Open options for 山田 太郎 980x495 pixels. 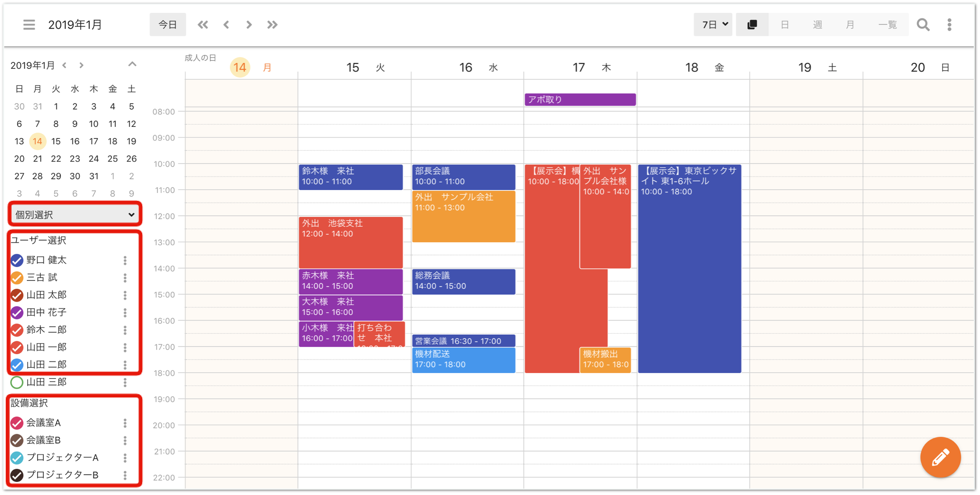pyautogui.click(x=125, y=295)
